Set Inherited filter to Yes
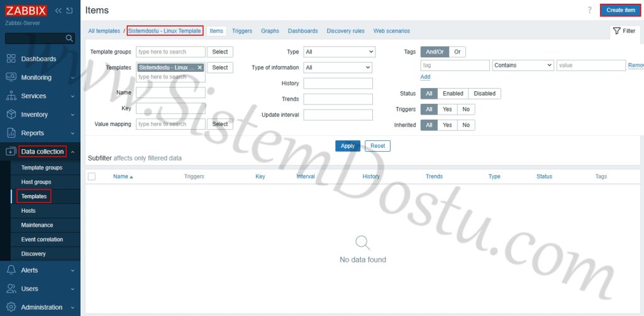This screenshot has width=644, height=316. coord(448,125)
